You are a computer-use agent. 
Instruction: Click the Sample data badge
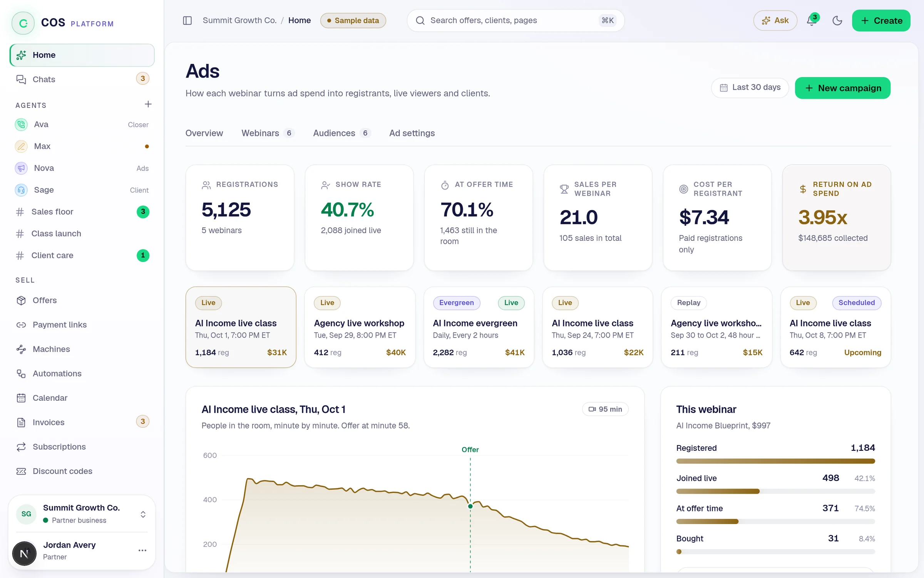pos(353,20)
